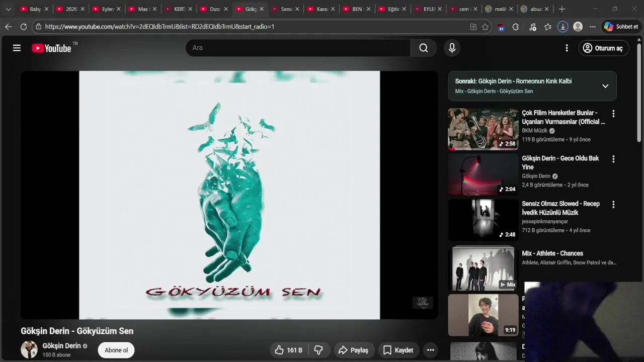This screenshot has width=644, height=362.
Task: Open Sensiz Olmaz Slowed - Recep İvedik title
Action: pos(560,208)
